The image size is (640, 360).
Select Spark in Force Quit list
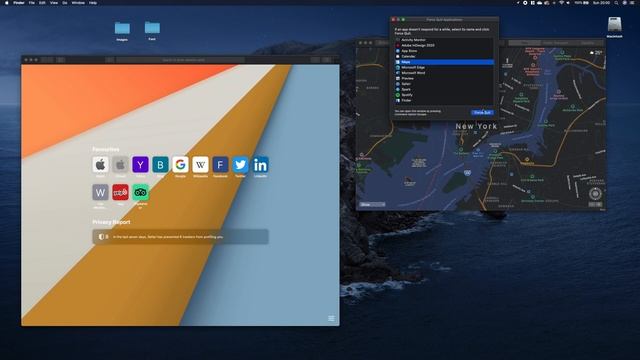click(x=444, y=89)
